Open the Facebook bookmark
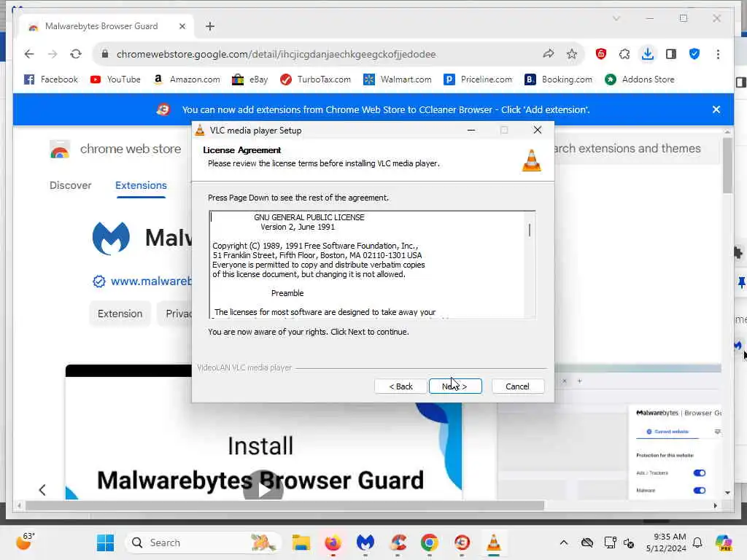The height and width of the screenshot is (560, 747). tap(51, 79)
